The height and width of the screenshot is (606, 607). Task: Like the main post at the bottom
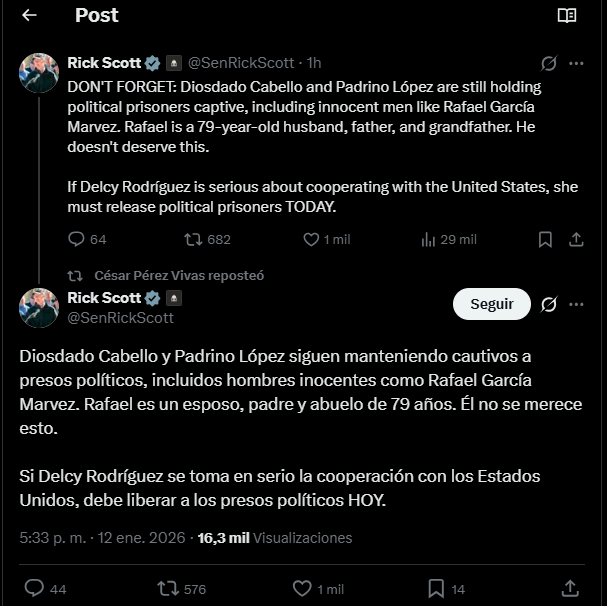pos(302,588)
